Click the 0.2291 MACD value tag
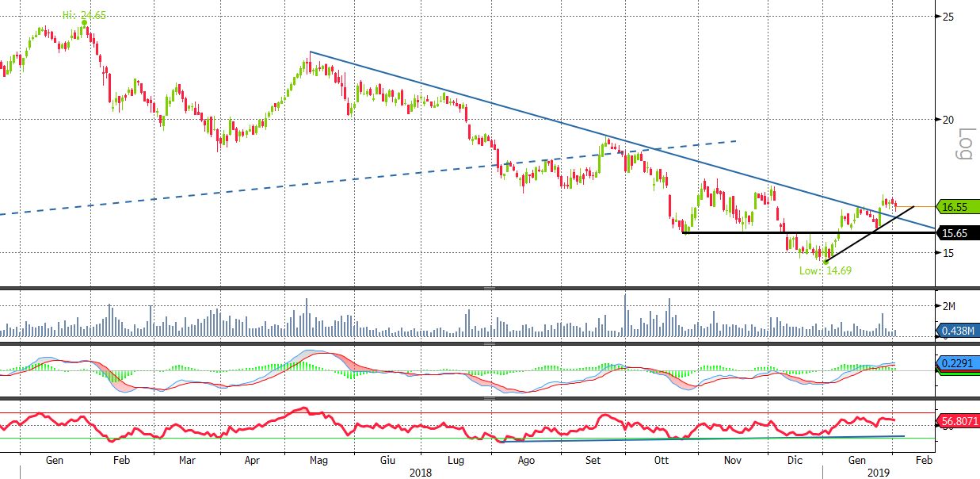Image resolution: width=980 pixels, height=479 pixels. [957, 363]
